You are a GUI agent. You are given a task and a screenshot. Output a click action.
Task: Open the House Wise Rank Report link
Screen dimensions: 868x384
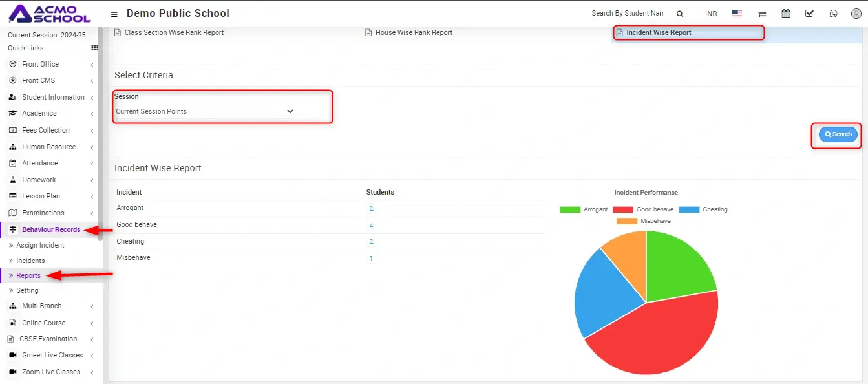pyautogui.click(x=414, y=32)
